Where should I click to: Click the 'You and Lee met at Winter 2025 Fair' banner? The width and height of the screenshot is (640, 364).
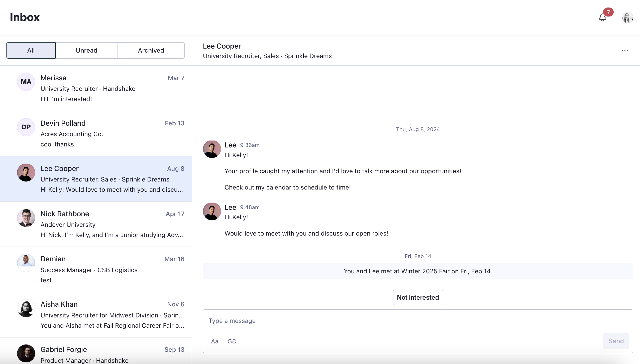coord(418,271)
